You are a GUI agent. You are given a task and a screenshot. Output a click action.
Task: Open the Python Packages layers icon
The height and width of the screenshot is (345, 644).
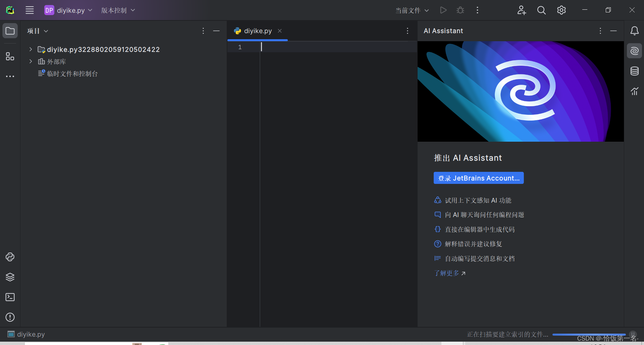[x=10, y=277]
